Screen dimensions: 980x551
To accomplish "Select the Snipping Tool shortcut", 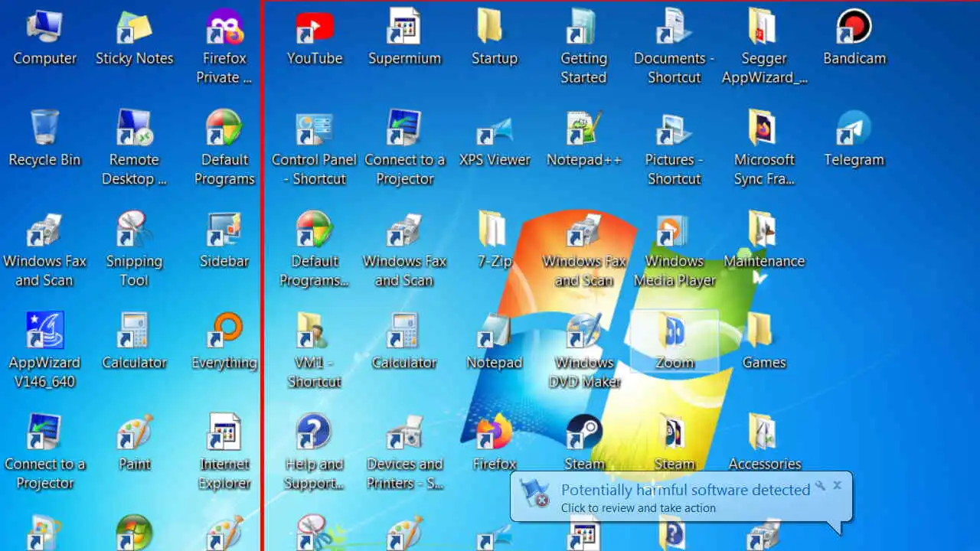I will (x=134, y=249).
